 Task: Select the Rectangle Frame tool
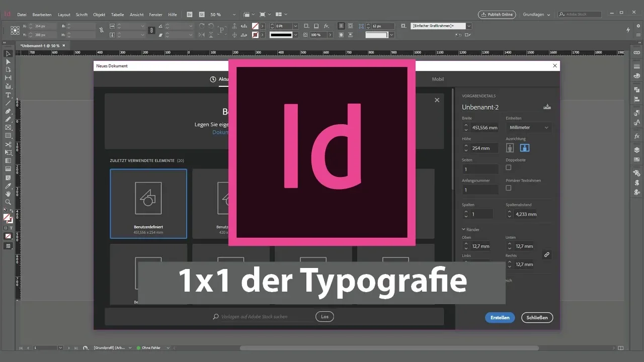pyautogui.click(x=8, y=128)
